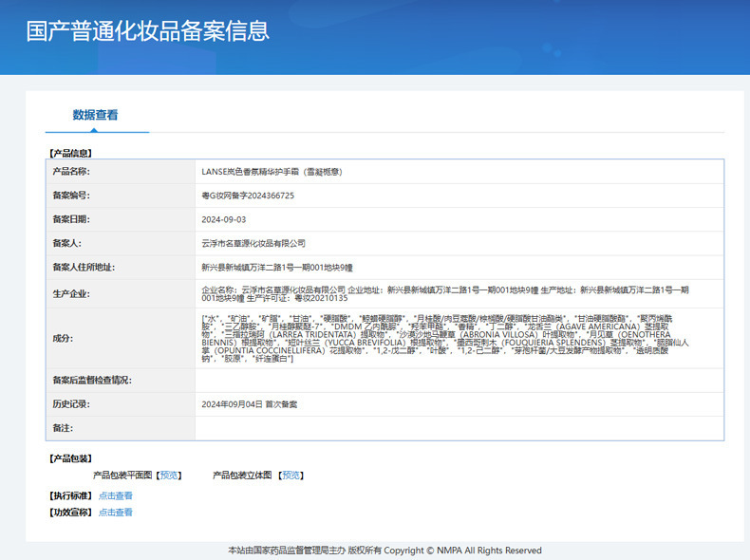Image resolution: width=750 pixels, height=560 pixels.
Task: Click the page title 国产普通化妆品备案信息
Action: point(148,30)
